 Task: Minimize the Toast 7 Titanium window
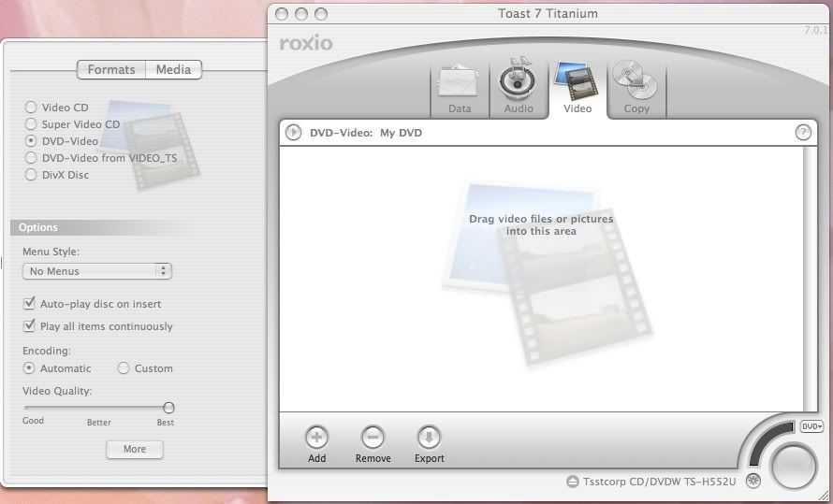(x=301, y=14)
